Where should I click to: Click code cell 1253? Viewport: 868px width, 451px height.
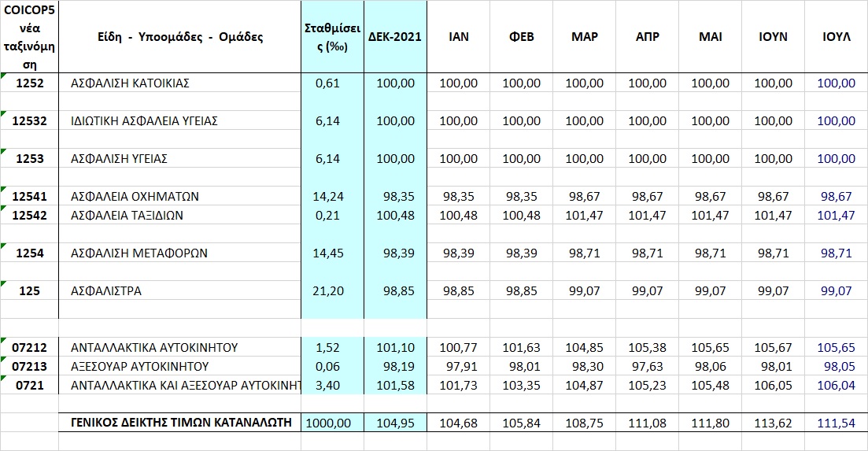pos(29,158)
